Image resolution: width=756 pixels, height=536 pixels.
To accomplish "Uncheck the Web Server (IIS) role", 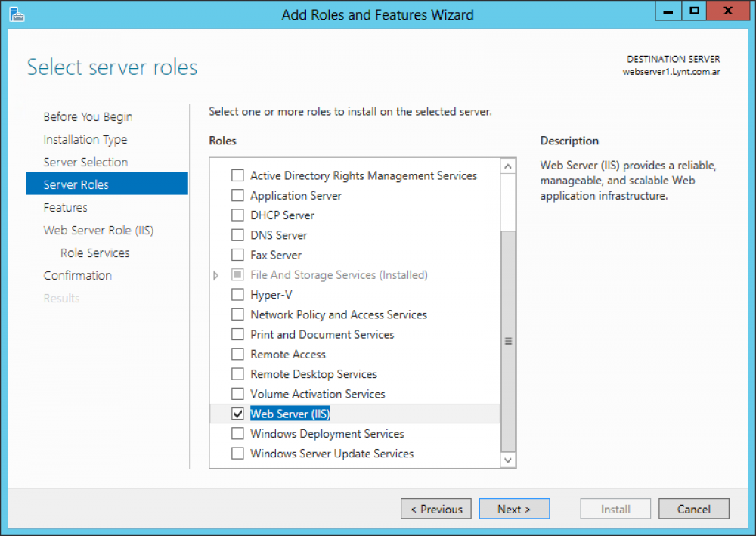I will coord(237,413).
